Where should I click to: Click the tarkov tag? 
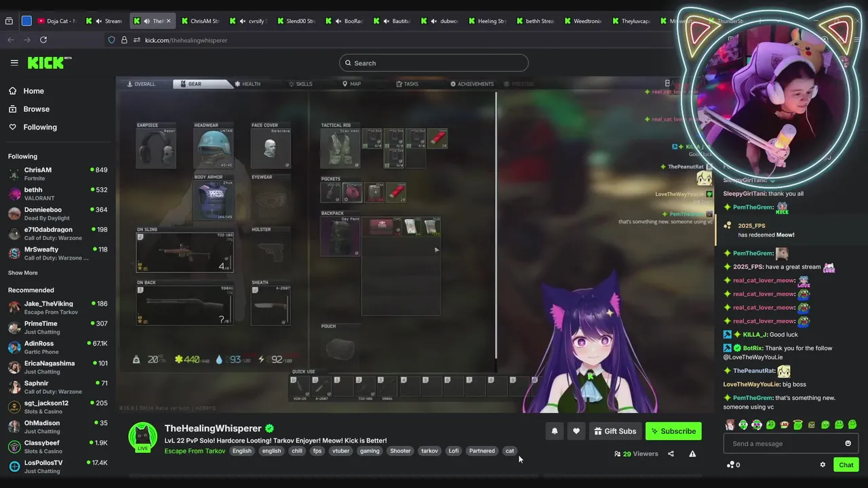pyautogui.click(x=429, y=451)
